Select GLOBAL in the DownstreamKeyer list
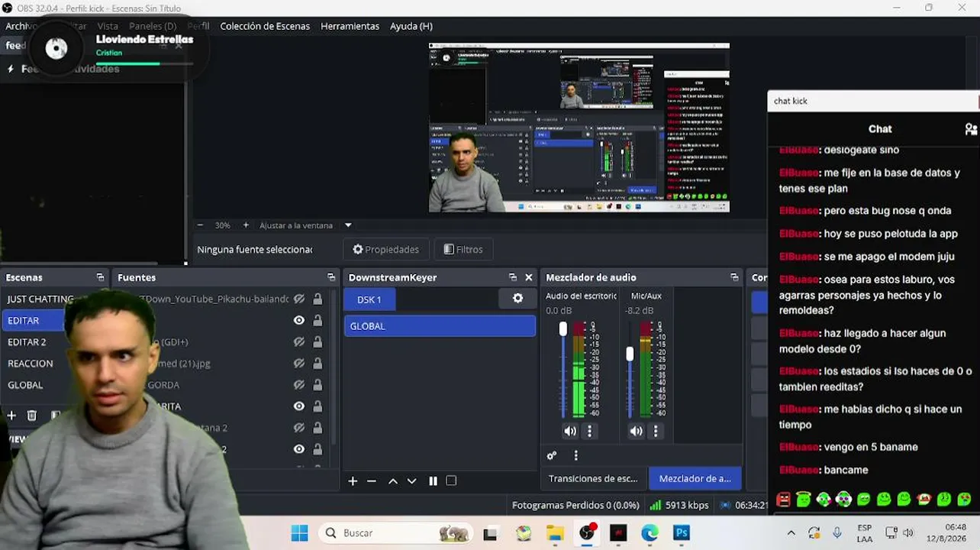This screenshot has width=980, height=550. coord(440,326)
